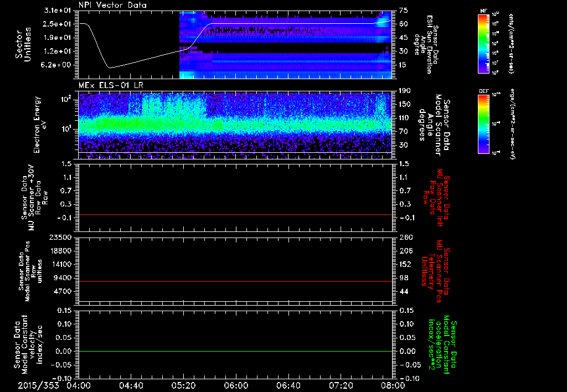The width and height of the screenshot is (567, 392).
Task: Click the 2.5e+01 sector tick label
Action: [x=57, y=24]
